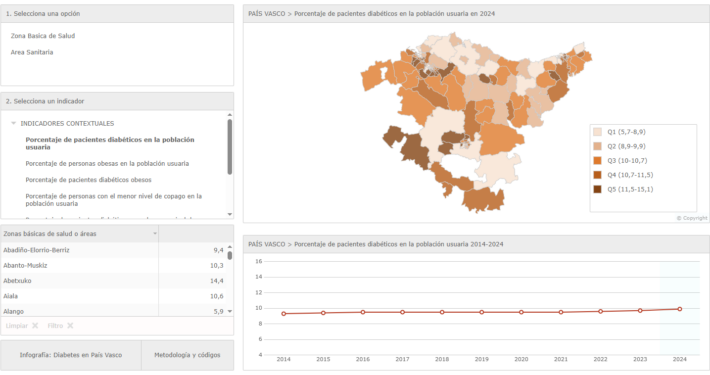This screenshot has width=710, height=375.
Task: Click the 2017 data point on chart
Action: tap(403, 312)
